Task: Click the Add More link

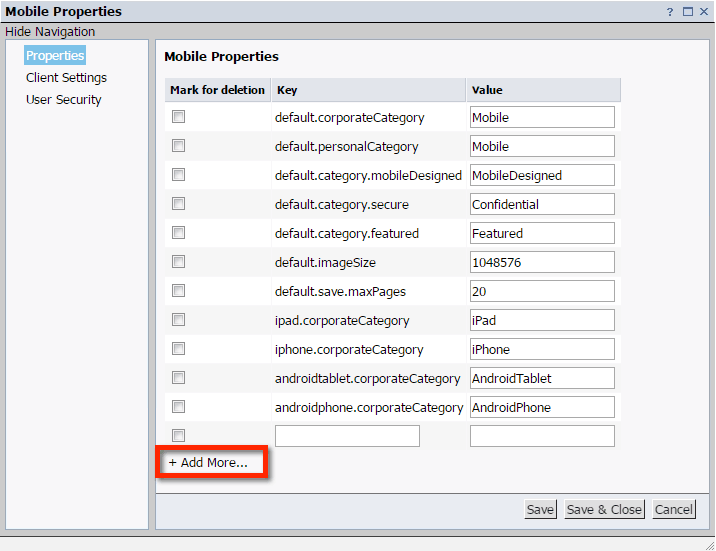Action: pos(208,463)
